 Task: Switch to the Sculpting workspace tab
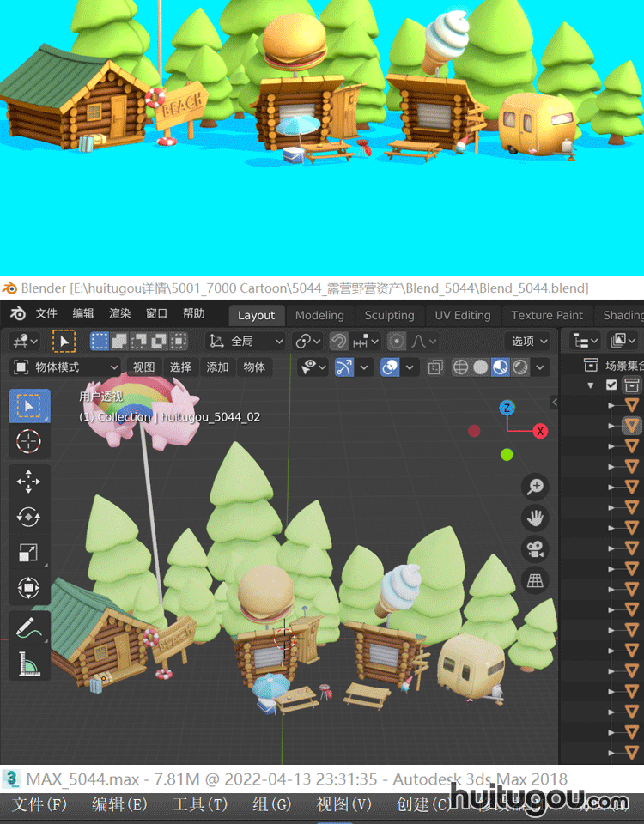(389, 315)
